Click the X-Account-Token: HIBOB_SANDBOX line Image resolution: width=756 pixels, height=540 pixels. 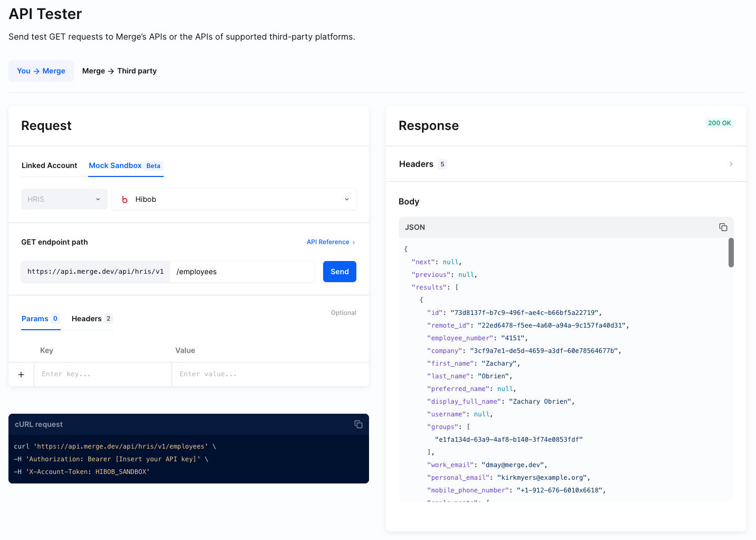point(82,472)
